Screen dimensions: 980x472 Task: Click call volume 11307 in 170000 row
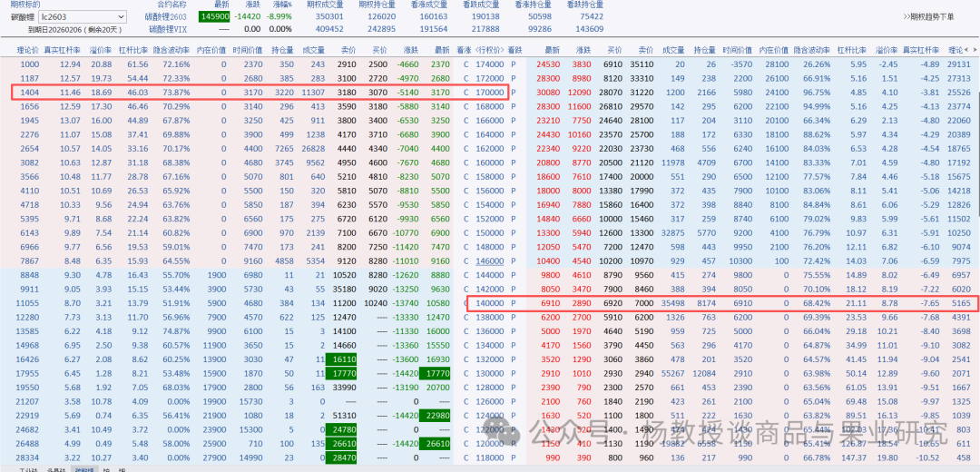click(x=314, y=92)
